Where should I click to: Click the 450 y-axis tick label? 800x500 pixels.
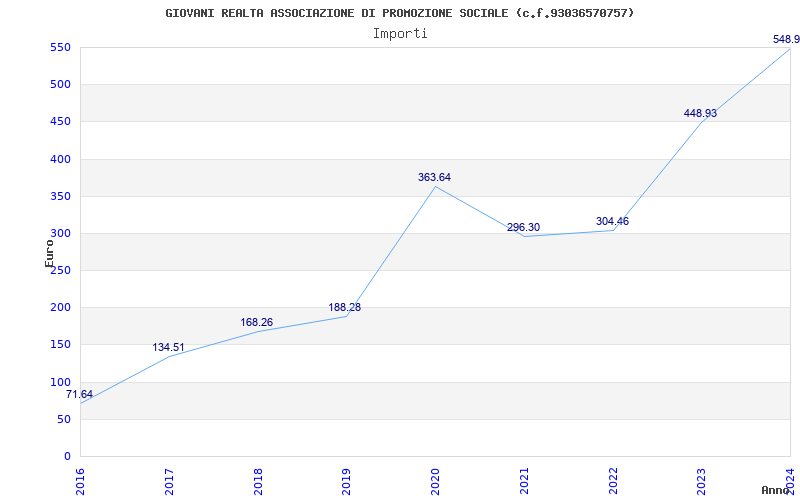pyautogui.click(x=59, y=122)
